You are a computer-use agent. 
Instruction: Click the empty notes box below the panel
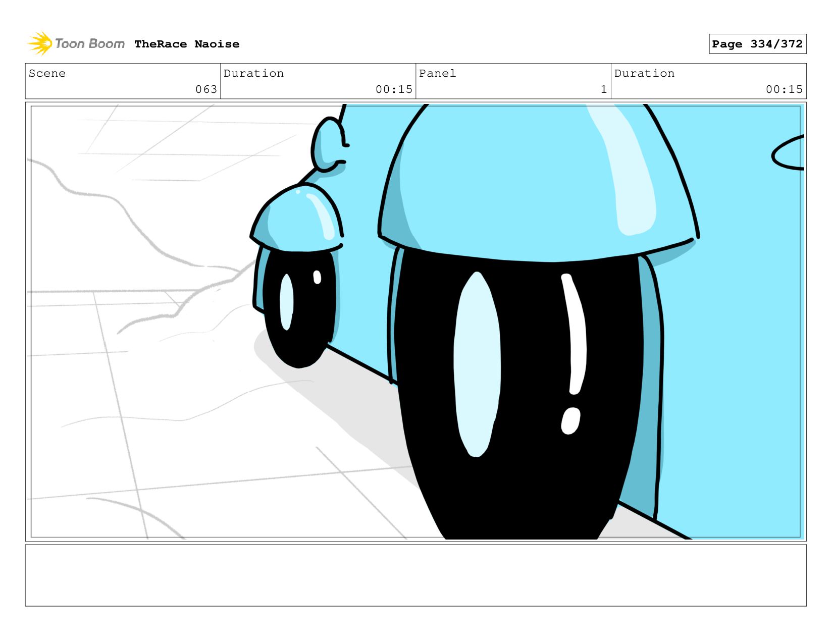(x=415, y=575)
